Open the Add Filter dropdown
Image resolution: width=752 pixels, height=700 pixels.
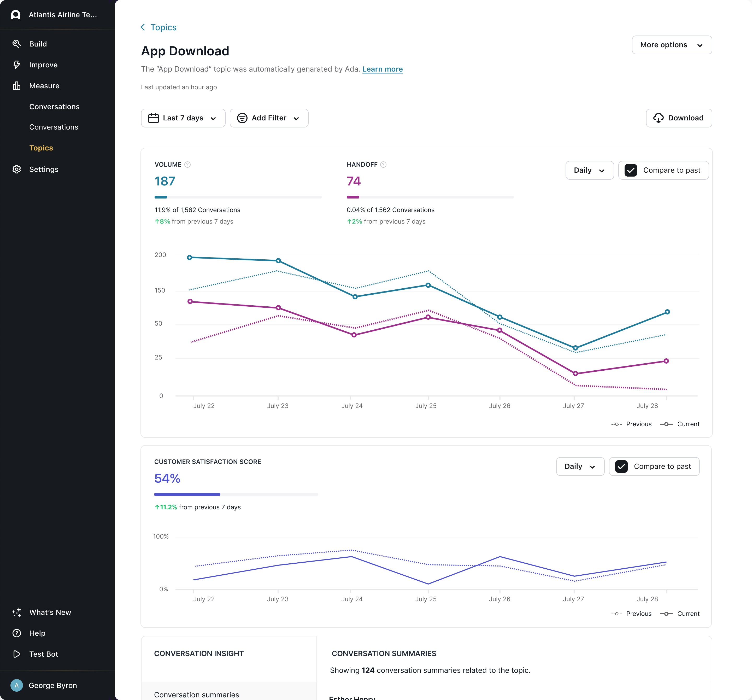[x=269, y=118]
